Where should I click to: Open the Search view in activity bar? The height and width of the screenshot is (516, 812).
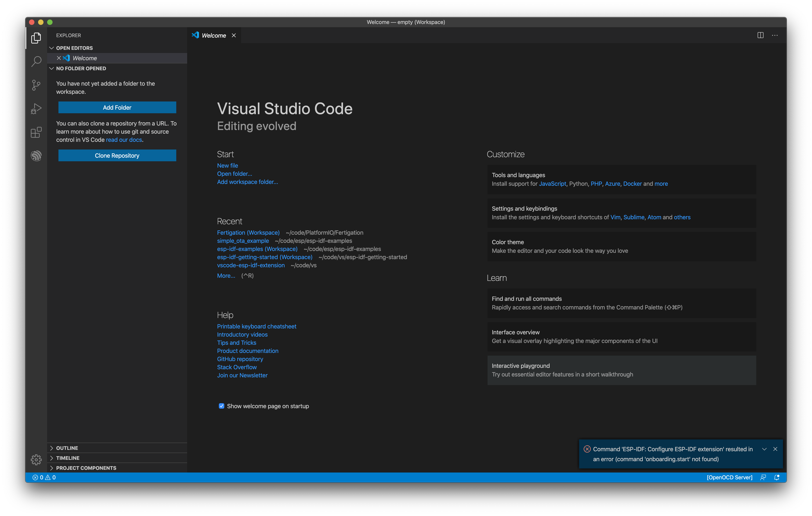point(36,61)
